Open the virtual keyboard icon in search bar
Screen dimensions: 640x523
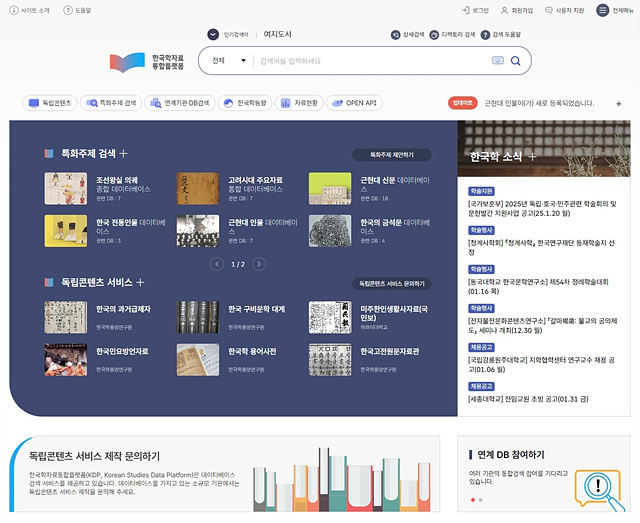[x=498, y=60]
